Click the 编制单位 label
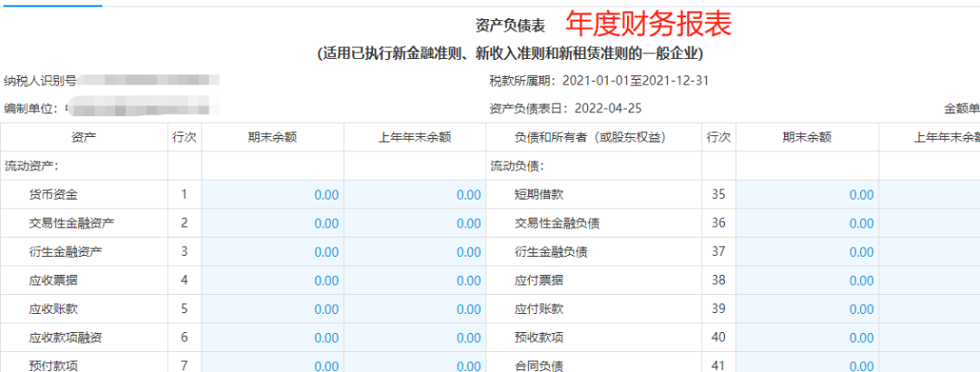Image resolution: width=980 pixels, height=372 pixels. tap(31, 109)
